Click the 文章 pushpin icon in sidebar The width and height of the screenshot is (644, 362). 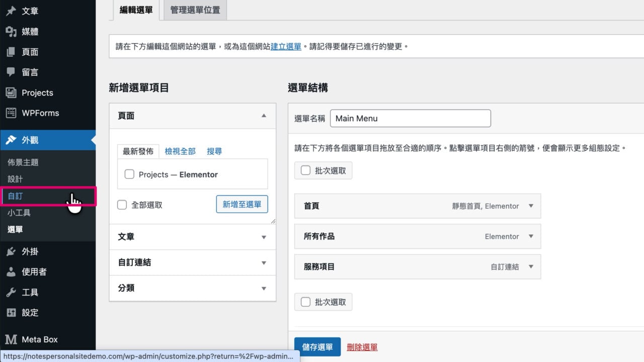[x=11, y=11]
